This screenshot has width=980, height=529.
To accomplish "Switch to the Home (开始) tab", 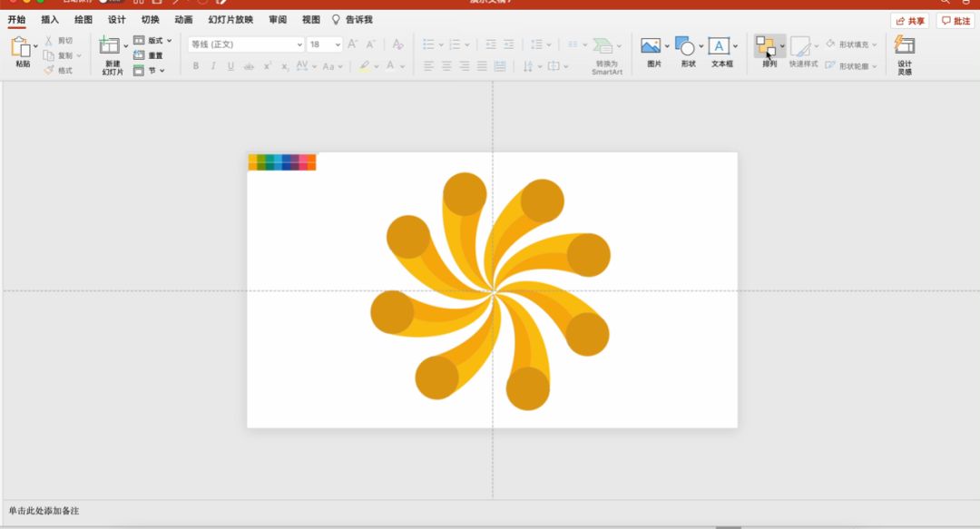I will pos(17,19).
